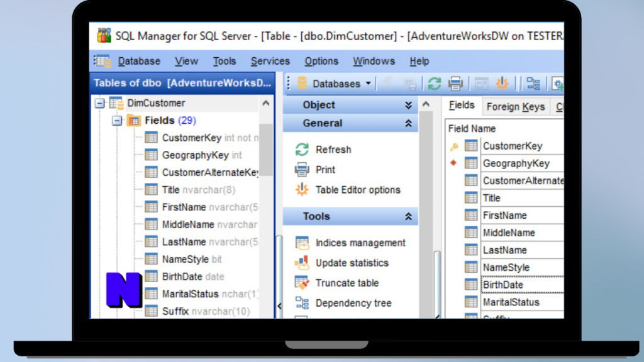Click the Refresh toolbar icon
This screenshot has width=644, height=362.
(x=434, y=84)
